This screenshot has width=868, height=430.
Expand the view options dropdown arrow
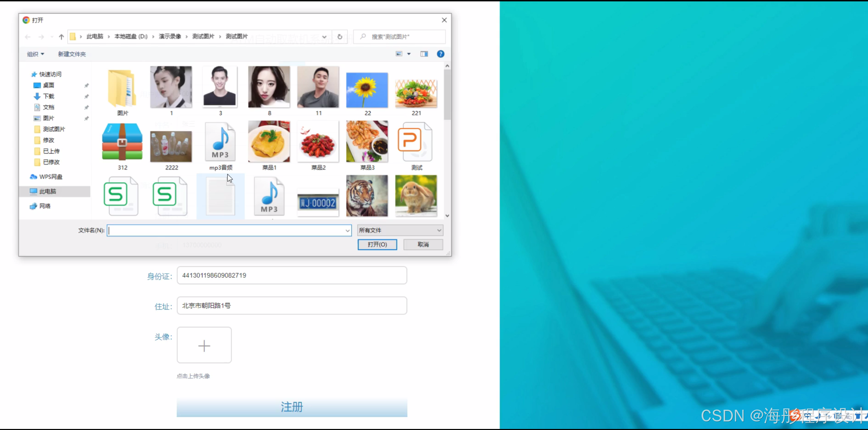(x=409, y=54)
